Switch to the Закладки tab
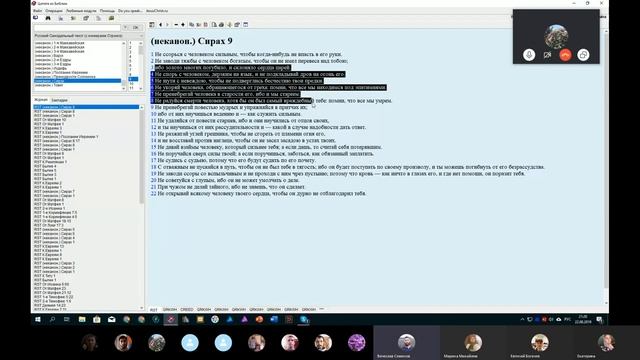The image size is (640, 360). 60,100
